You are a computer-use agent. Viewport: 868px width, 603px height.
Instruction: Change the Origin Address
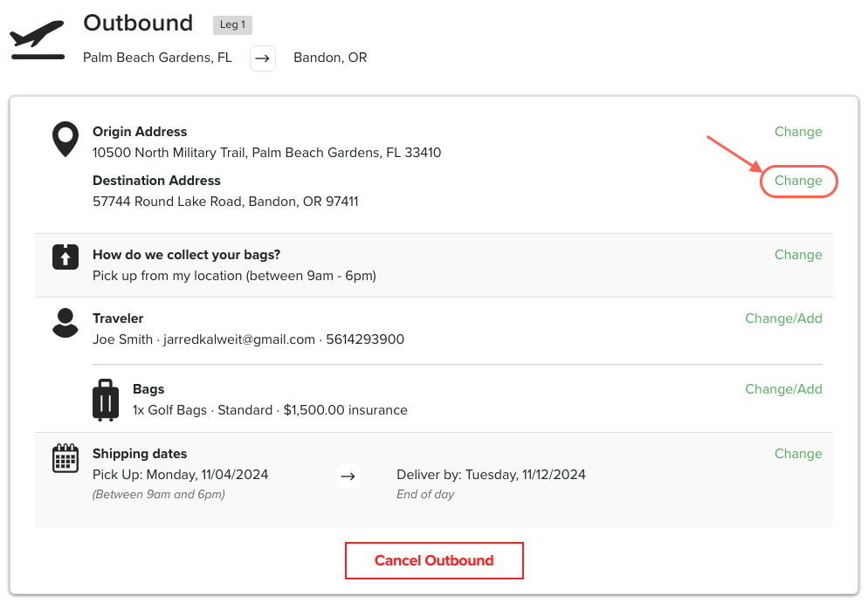798,132
